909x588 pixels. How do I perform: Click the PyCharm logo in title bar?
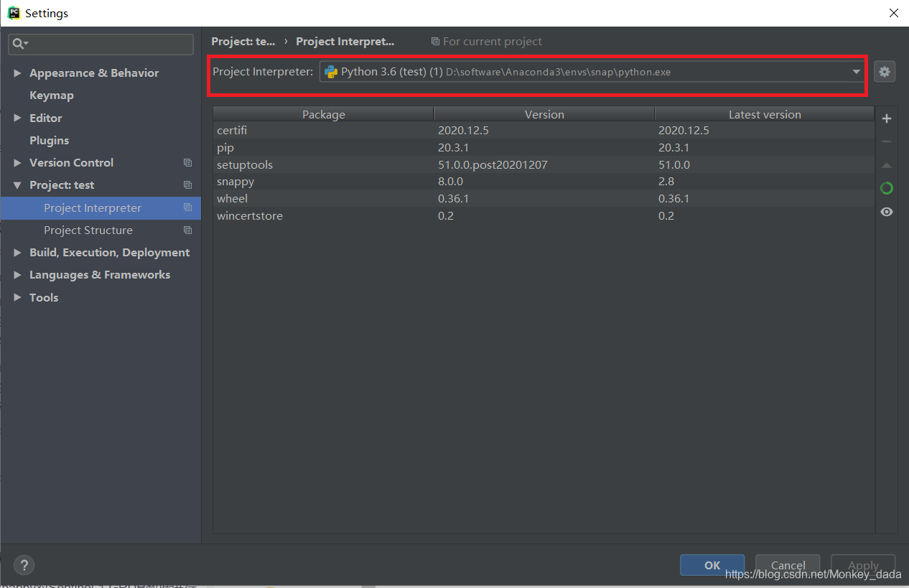(x=14, y=12)
